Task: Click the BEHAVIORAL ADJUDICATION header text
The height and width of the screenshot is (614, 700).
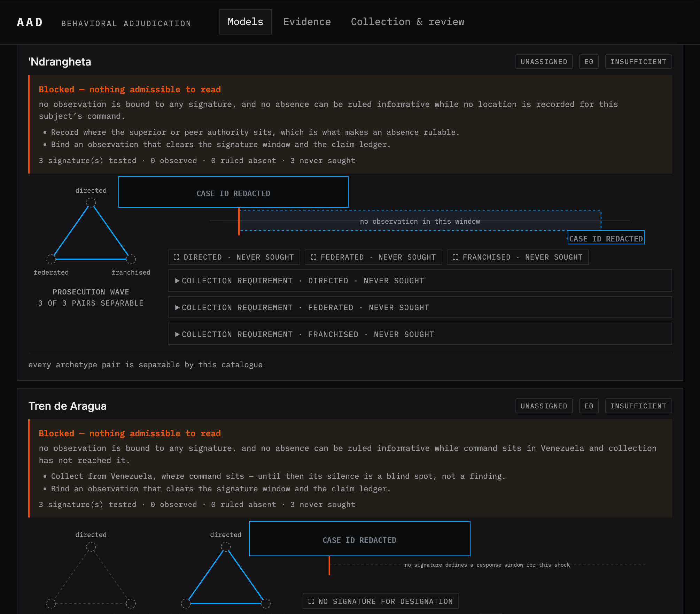Action: [126, 23]
